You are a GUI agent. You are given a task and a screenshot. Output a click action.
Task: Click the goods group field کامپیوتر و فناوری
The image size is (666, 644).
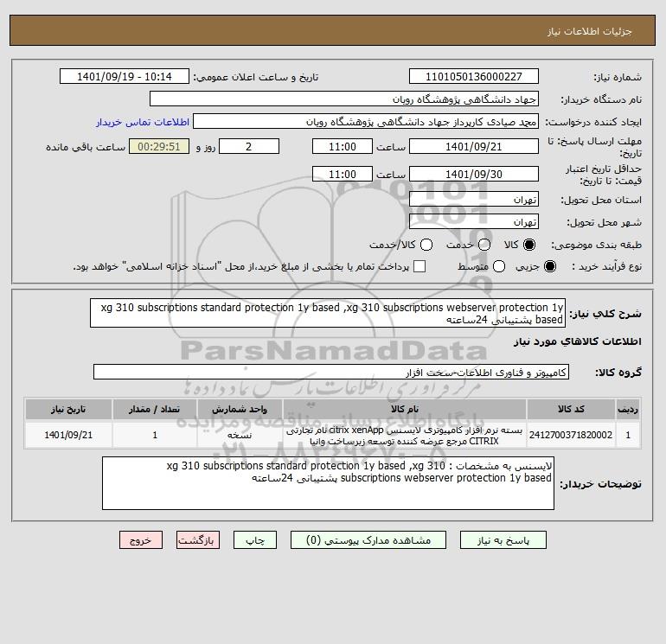(331, 372)
